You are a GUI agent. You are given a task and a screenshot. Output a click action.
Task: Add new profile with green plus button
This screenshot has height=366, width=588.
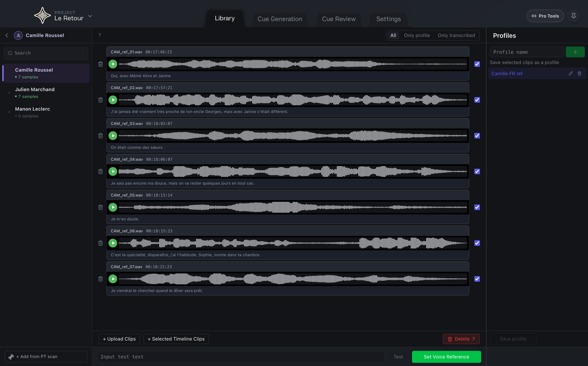click(x=575, y=52)
